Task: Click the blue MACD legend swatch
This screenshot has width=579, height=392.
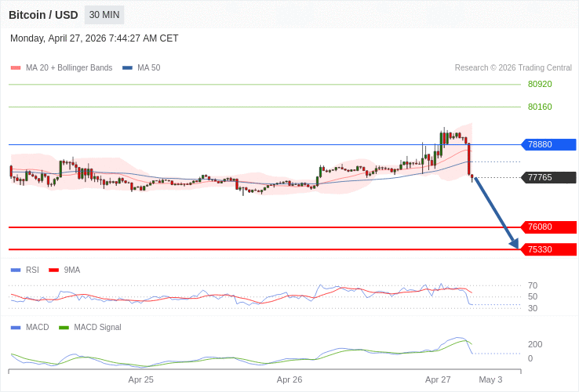Action: point(16,328)
